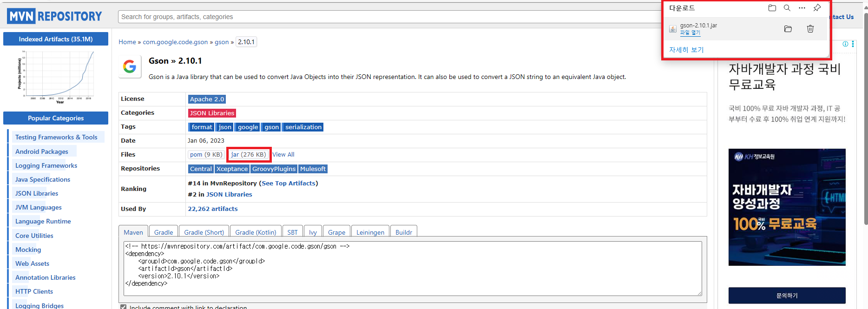Switch to the Maven tab
868x309 pixels.
pos(133,232)
